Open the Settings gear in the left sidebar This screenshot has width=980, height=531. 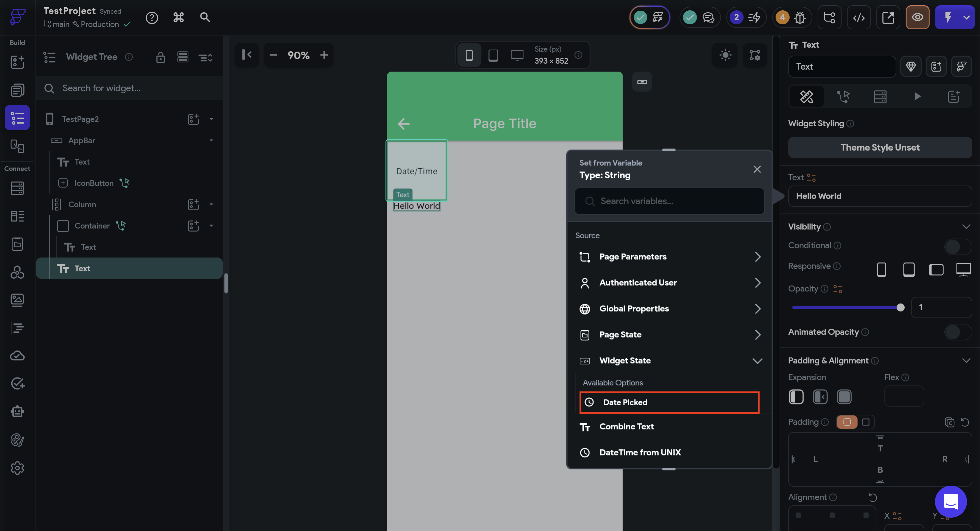17,468
